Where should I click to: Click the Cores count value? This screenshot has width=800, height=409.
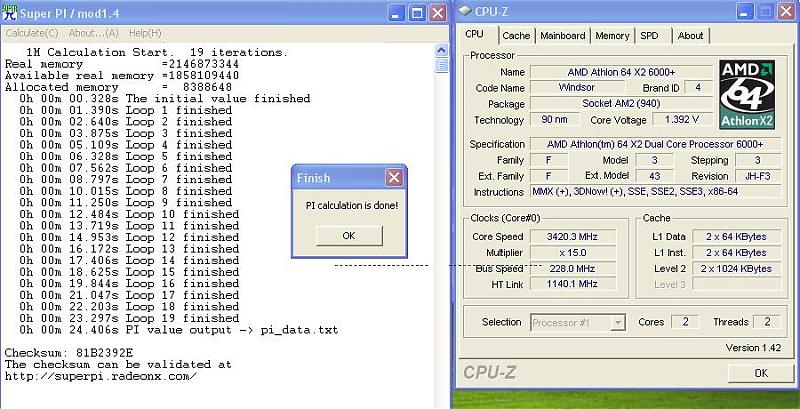(686, 322)
